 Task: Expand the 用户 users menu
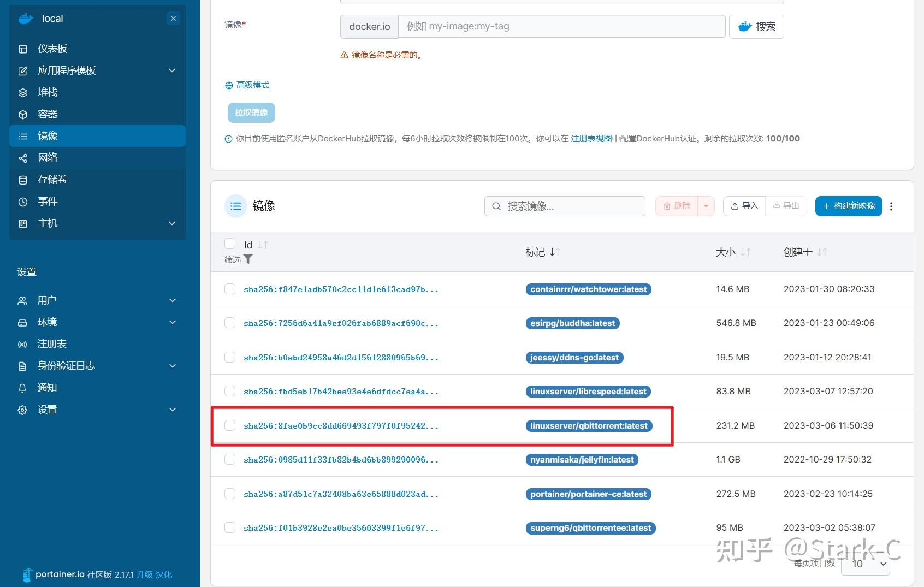click(47, 300)
